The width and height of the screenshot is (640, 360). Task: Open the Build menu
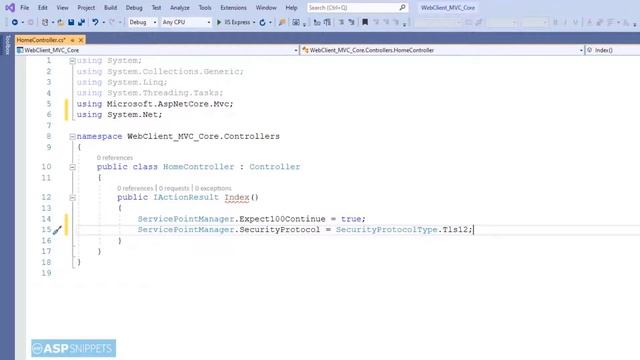point(110,8)
